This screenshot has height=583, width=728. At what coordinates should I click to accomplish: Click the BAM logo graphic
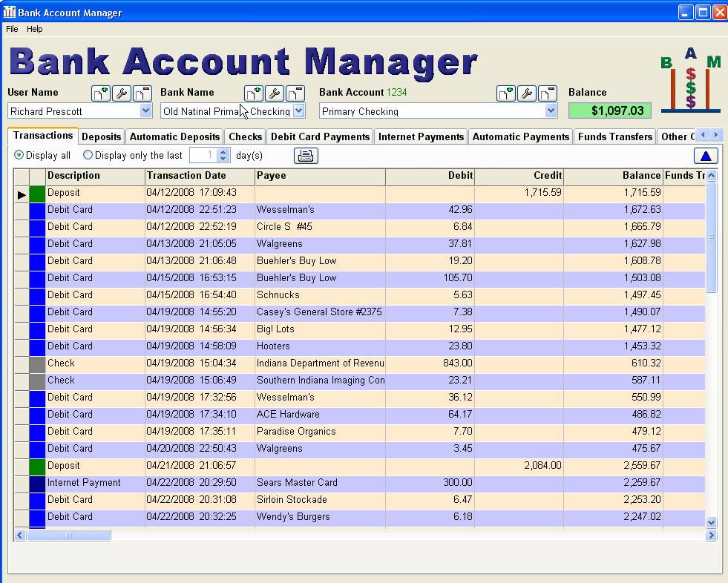pos(690,80)
